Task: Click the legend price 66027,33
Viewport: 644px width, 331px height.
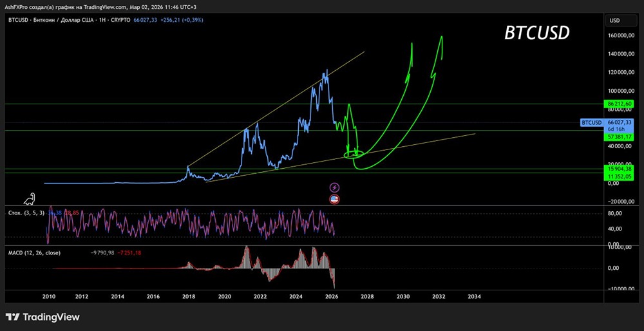Action: pyautogui.click(x=146, y=20)
